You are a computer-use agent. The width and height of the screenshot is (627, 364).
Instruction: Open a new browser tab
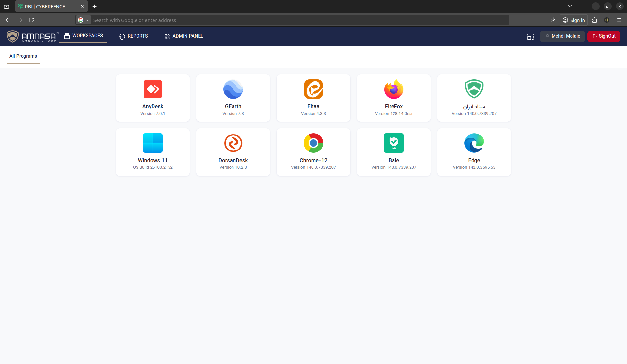(x=95, y=6)
